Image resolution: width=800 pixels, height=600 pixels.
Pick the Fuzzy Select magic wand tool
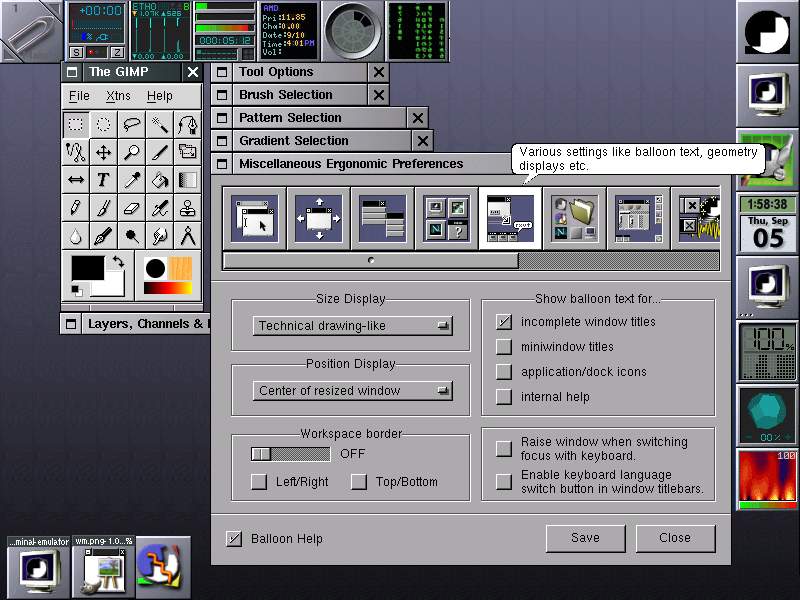point(160,124)
